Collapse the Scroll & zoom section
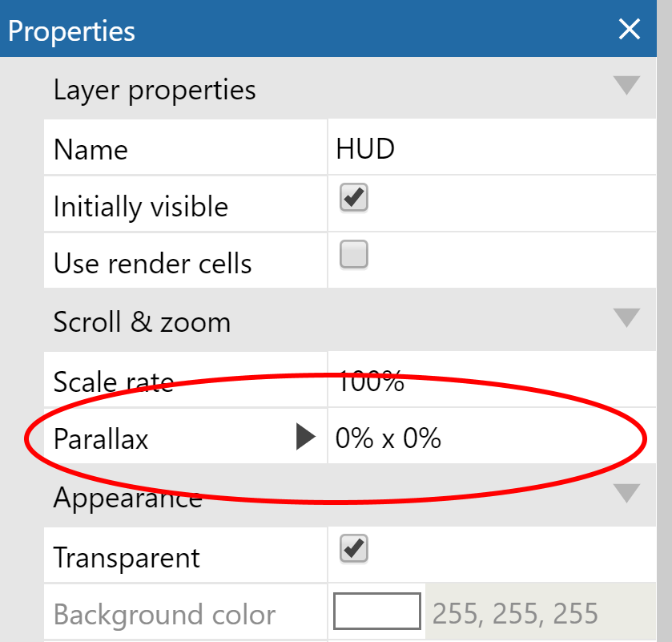Screen dimensions: 672x642 pos(626,317)
